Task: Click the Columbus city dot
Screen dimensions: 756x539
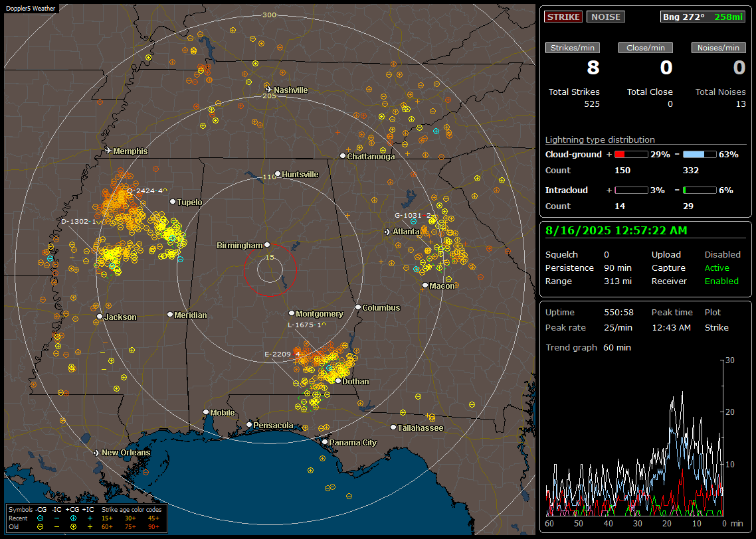Action: tap(358, 307)
